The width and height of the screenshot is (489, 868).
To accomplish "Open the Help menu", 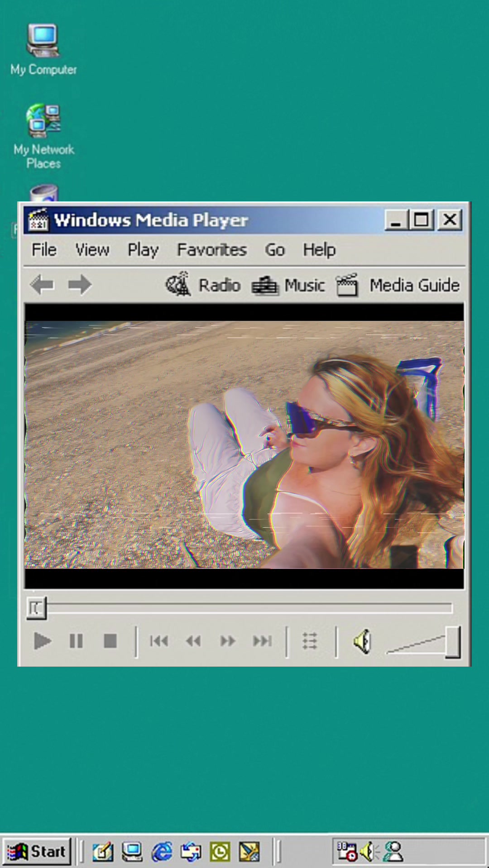I will coord(319,250).
